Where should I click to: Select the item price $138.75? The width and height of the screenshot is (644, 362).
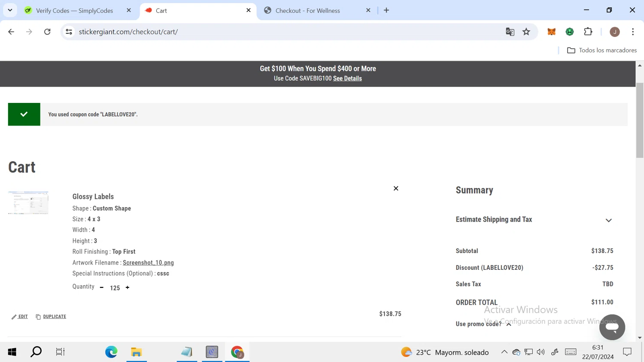[x=390, y=314]
